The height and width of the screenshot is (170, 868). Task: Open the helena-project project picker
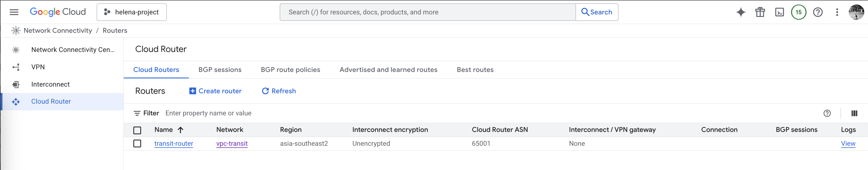[131, 12]
